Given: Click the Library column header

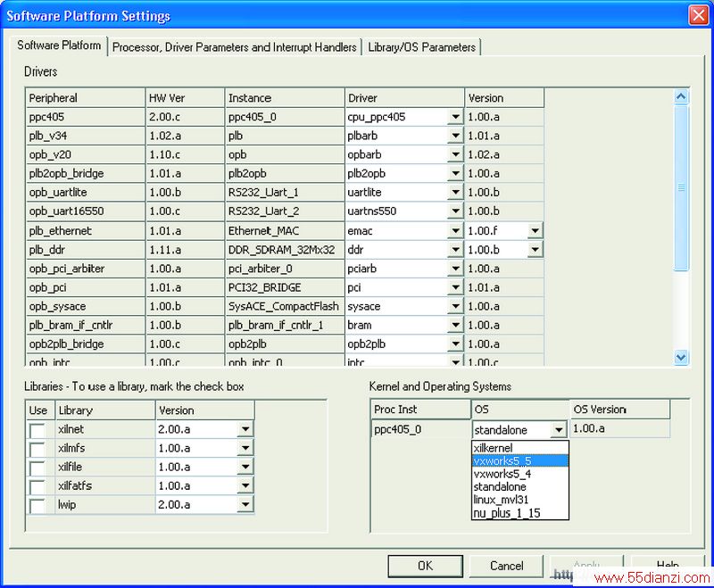Looking at the screenshot, I should click(105, 410).
